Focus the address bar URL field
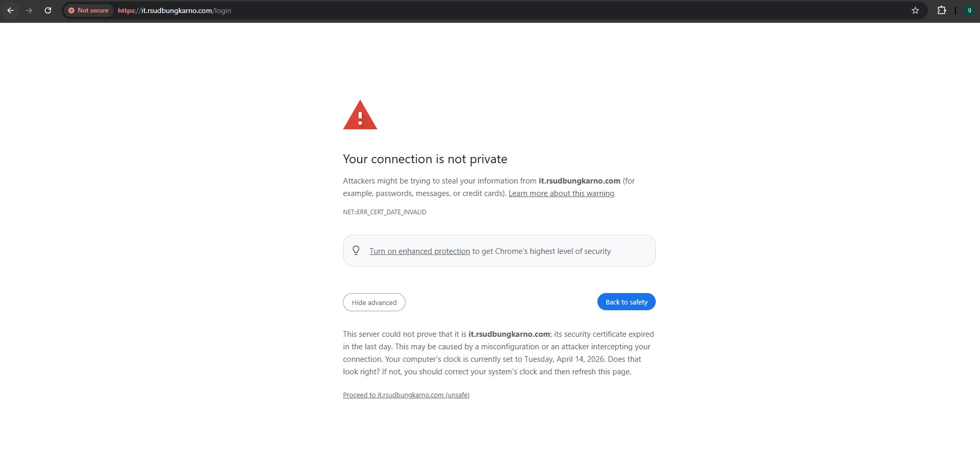 click(x=469, y=10)
